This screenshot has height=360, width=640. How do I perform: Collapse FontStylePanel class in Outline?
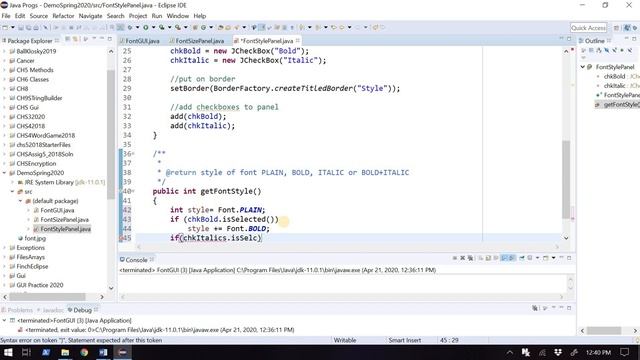click(583, 67)
